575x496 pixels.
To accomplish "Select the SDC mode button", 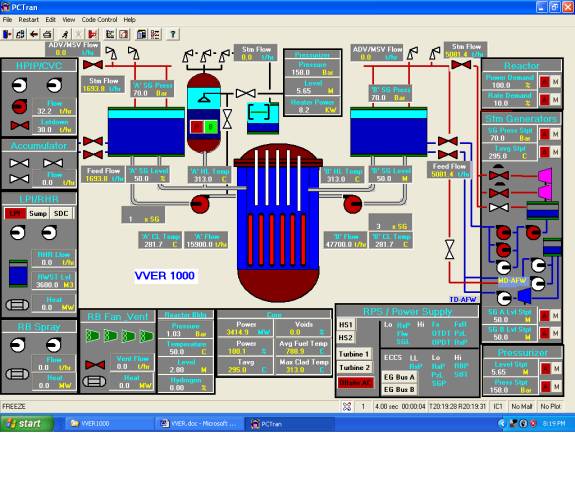I will pyautogui.click(x=61, y=213).
